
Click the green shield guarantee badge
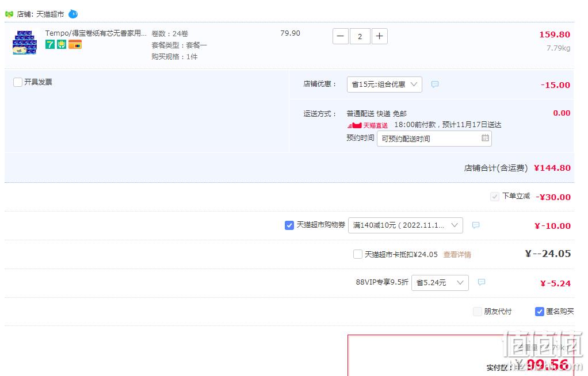pos(62,44)
